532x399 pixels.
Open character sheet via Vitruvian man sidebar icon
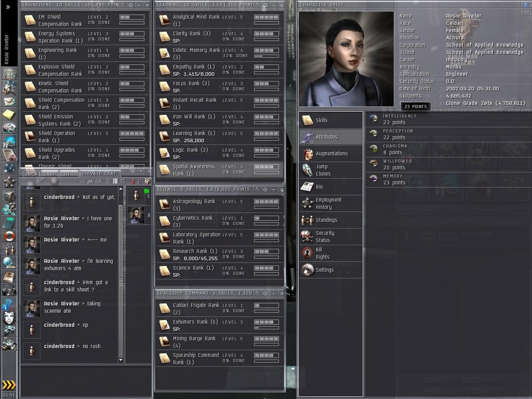tap(9, 74)
